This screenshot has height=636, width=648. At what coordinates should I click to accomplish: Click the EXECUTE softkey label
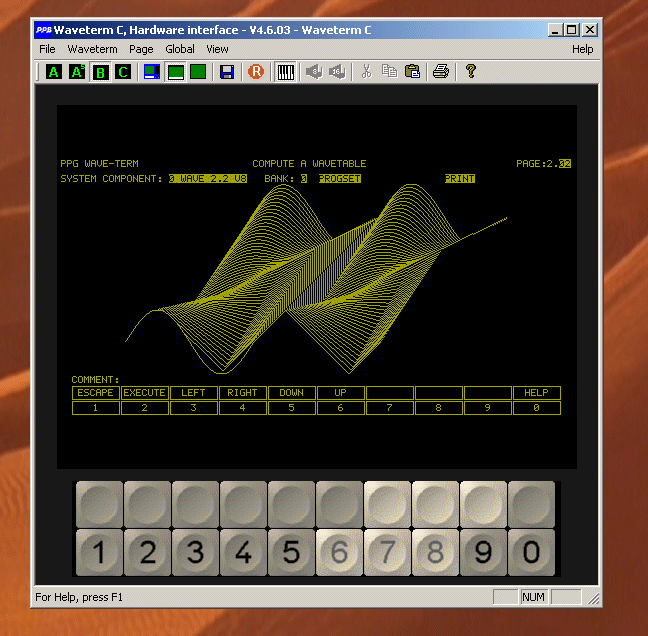coord(145,393)
